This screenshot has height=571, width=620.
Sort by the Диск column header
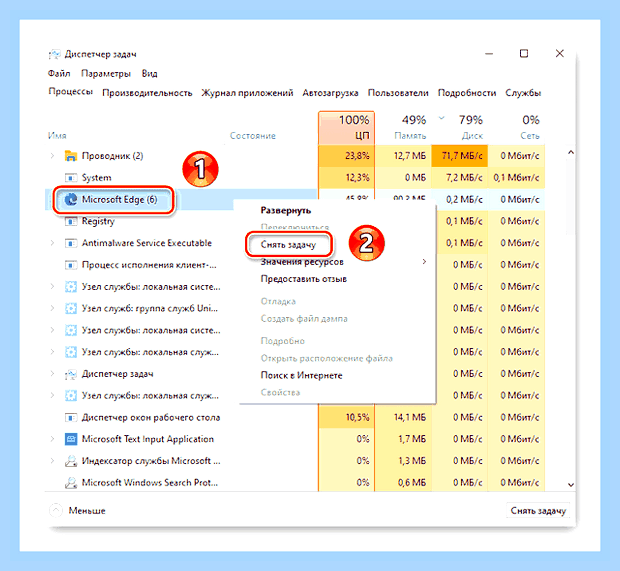coord(460,128)
